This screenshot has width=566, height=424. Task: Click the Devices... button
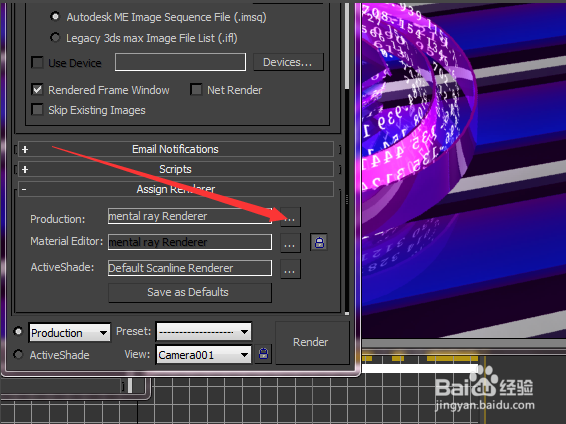pos(288,62)
